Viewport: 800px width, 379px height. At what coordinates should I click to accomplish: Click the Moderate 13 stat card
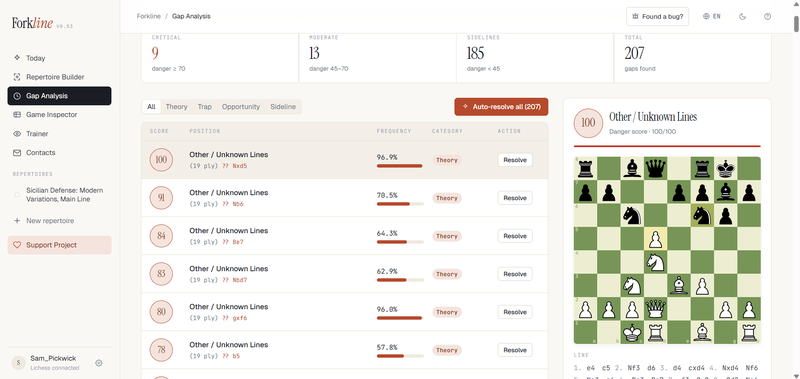point(378,57)
